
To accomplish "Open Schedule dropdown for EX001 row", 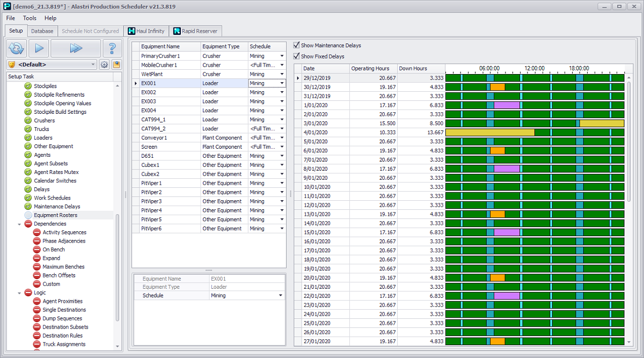I will click(x=282, y=83).
